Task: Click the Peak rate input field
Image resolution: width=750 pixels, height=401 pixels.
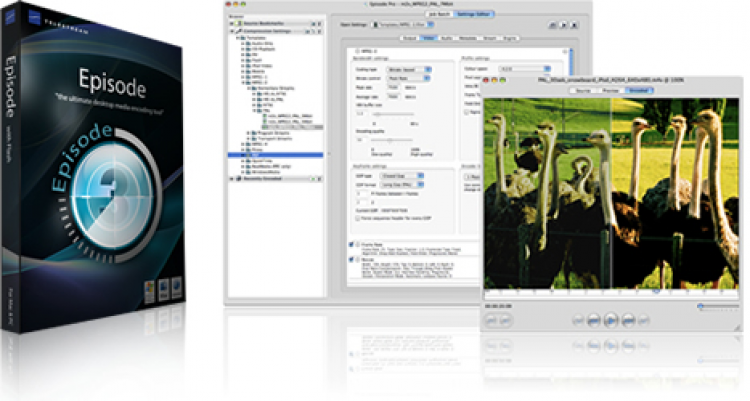Action: 393,88
